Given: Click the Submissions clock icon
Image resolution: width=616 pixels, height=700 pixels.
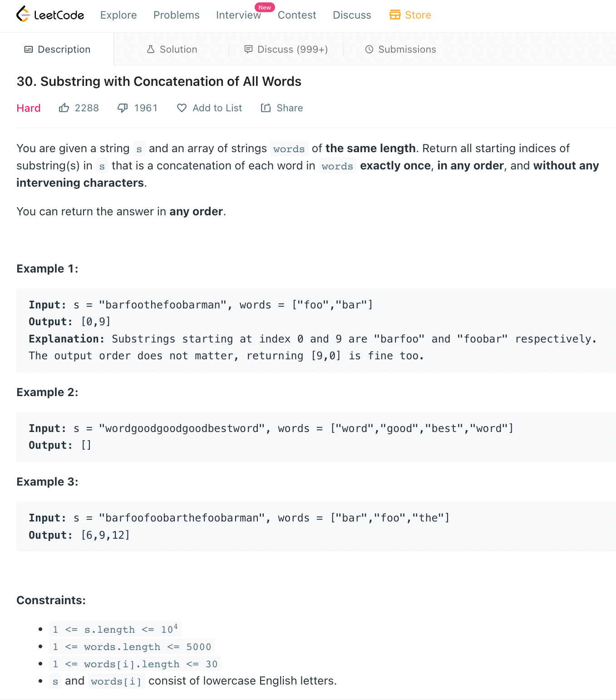Looking at the screenshot, I should coord(369,49).
